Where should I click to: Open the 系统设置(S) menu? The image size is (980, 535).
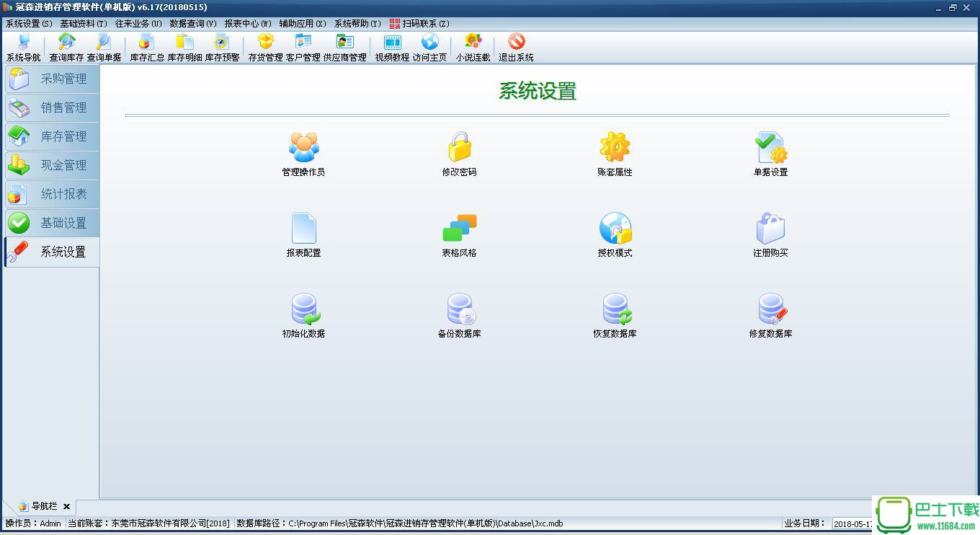29,24
